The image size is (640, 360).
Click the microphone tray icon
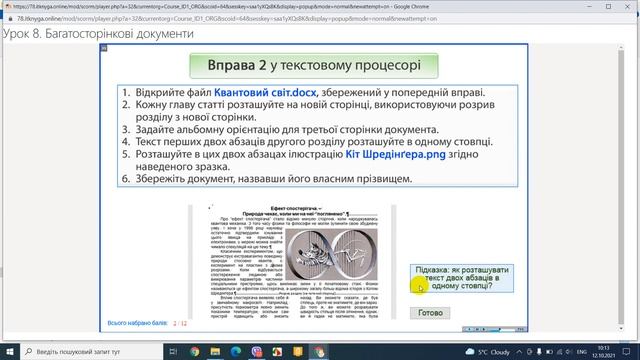(539, 351)
